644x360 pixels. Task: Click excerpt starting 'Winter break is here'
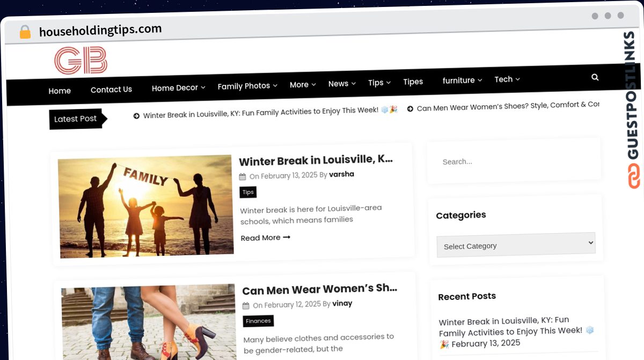pos(311,214)
